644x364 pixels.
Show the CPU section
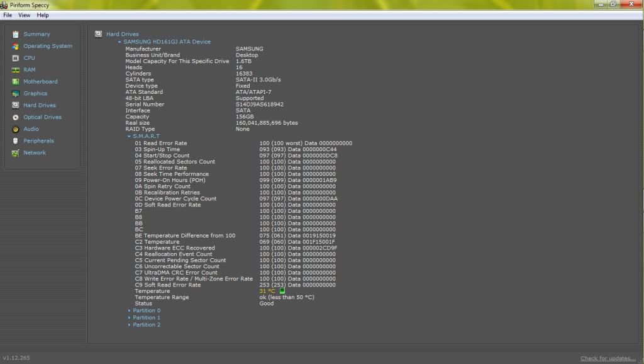click(29, 58)
